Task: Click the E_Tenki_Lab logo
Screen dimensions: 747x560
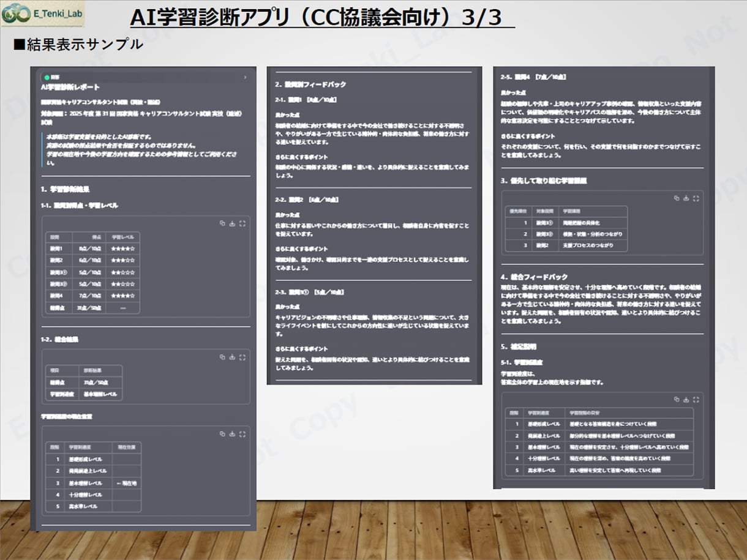Action: tap(43, 13)
